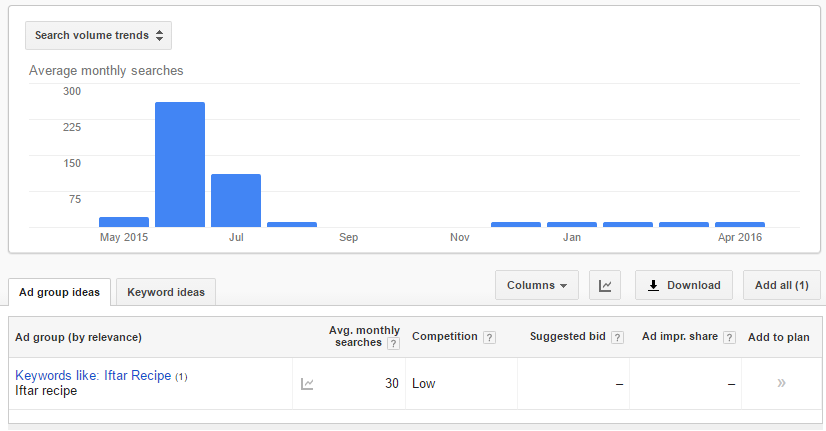Click the tallest bar for June 2015
Image resolution: width=826 pixels, height=431 pixels.
pos(180,164)
